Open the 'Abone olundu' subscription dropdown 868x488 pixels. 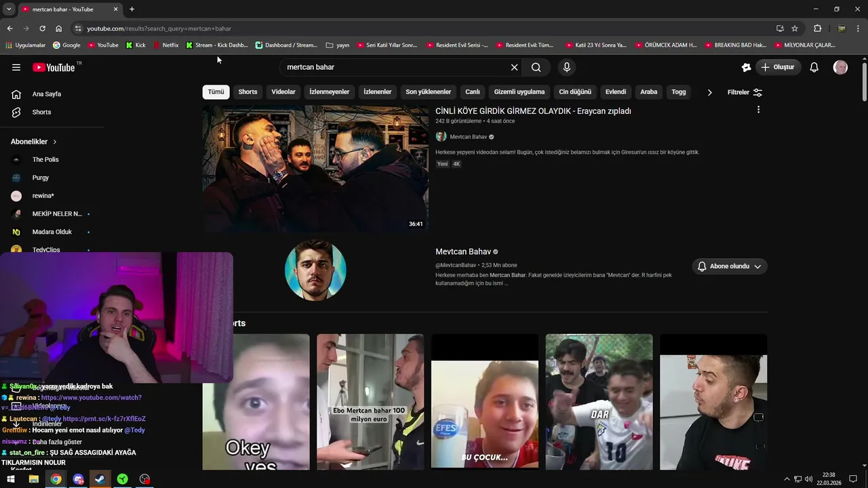(730, 266)
